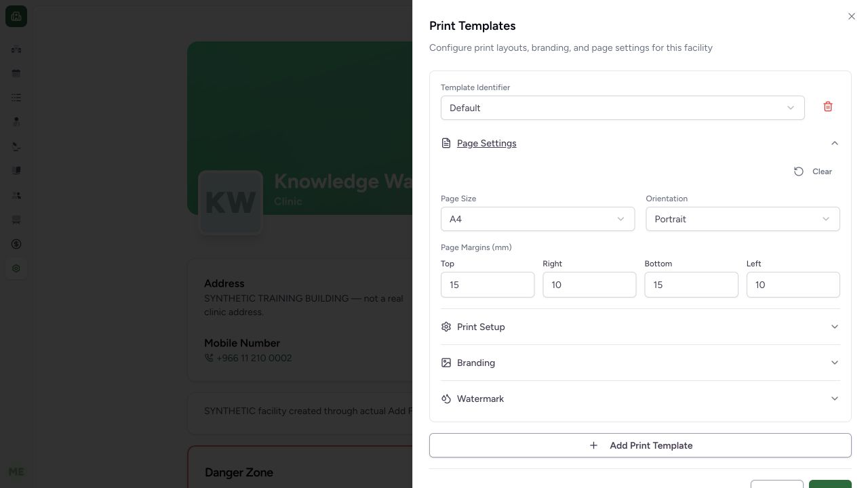Collapse the Page Settings section chevron

pyautogui.click(x=835, y=143)
